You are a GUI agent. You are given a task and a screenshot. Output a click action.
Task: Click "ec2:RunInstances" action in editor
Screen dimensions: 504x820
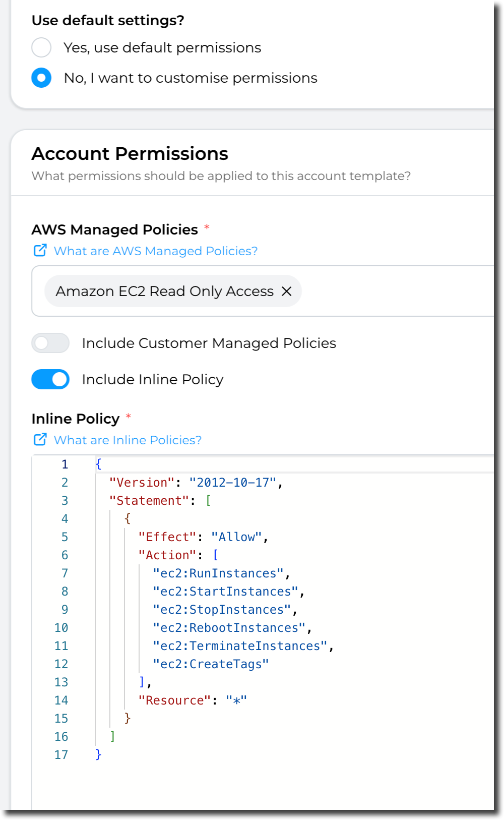coord(218,573)
